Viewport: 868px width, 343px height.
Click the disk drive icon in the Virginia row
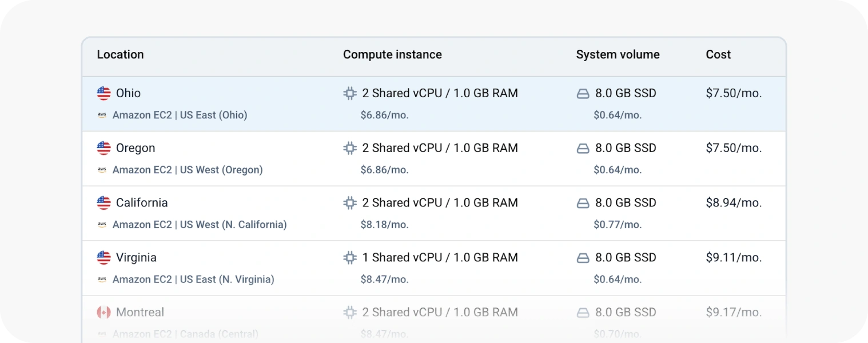click(x=583, y=258)
